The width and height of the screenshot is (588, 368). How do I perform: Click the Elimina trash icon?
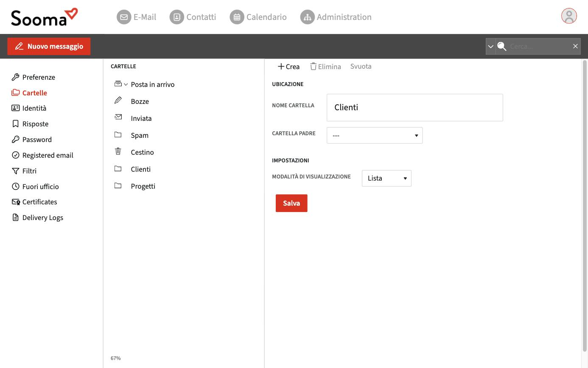[x=314, y=66]
